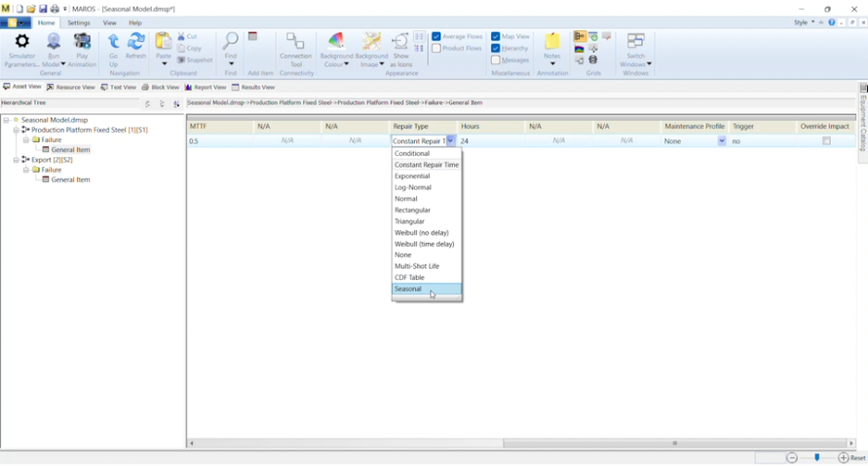Click the new document icon in title bar

19,9
